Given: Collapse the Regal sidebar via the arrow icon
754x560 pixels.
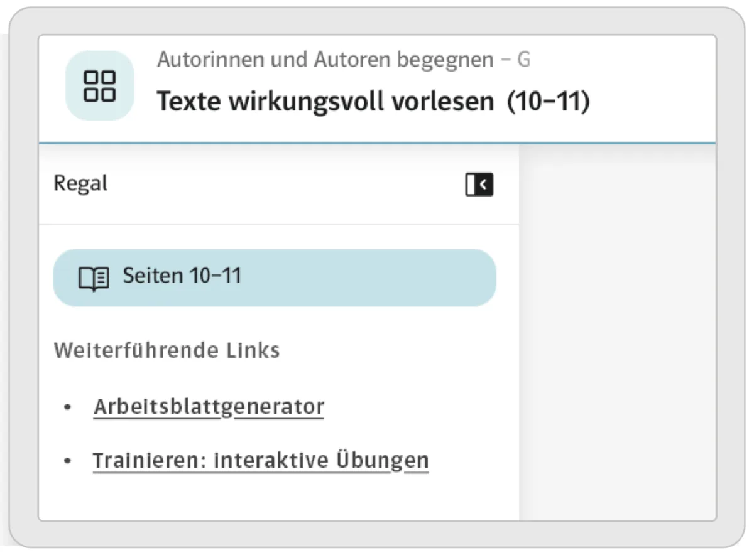Looking at the screenshot, I should click(479, 184).
